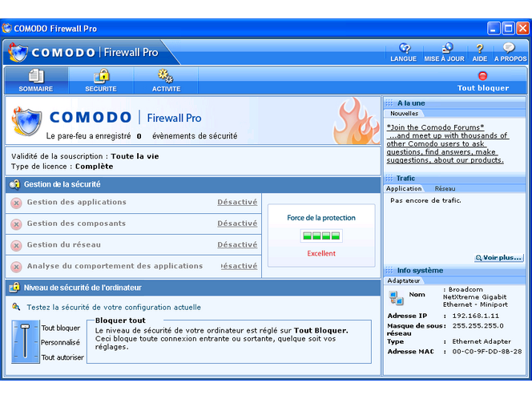The height and width of the screenshot is (399, 532).
Task: Switch to the SOMMAIRE tab
Action: click(36, 80)
